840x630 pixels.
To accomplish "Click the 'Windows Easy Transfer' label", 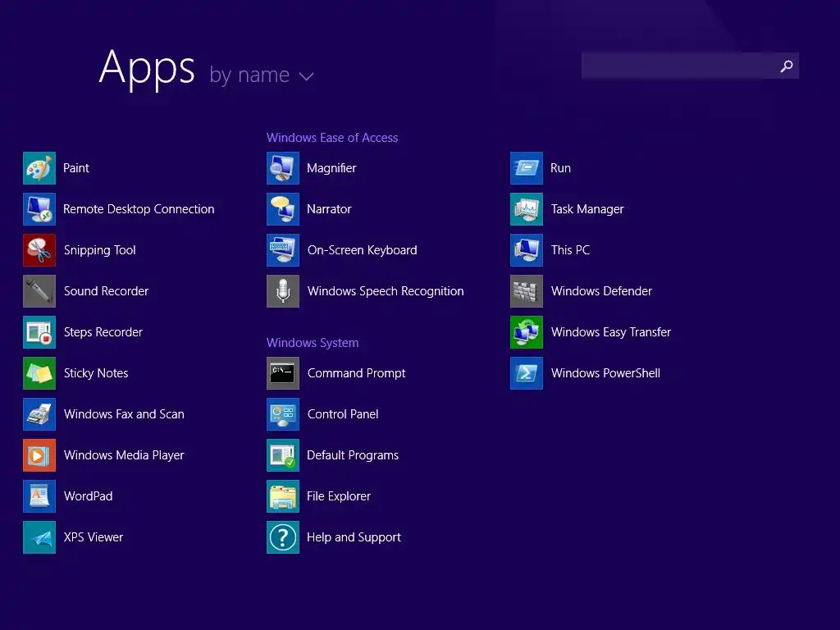I will coord(611,332).
